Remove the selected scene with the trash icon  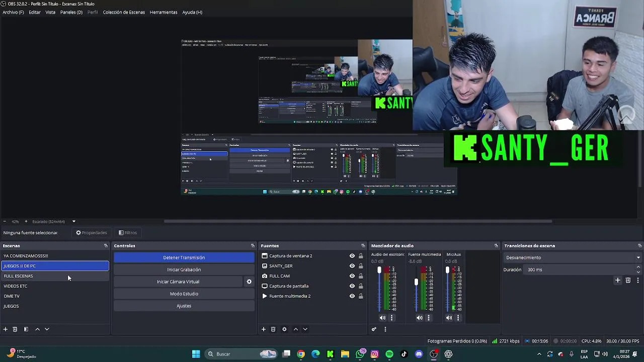pos(15,329)
